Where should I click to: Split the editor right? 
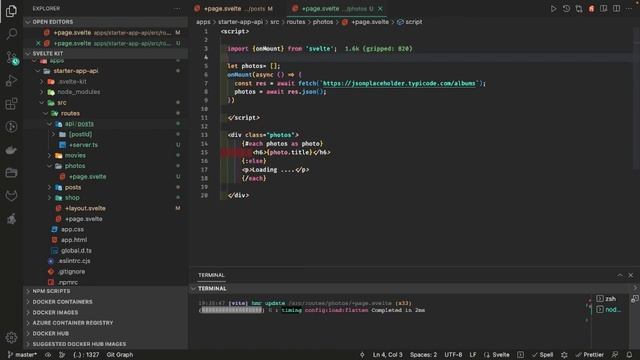pyautogui.click(x=616, y=9)
